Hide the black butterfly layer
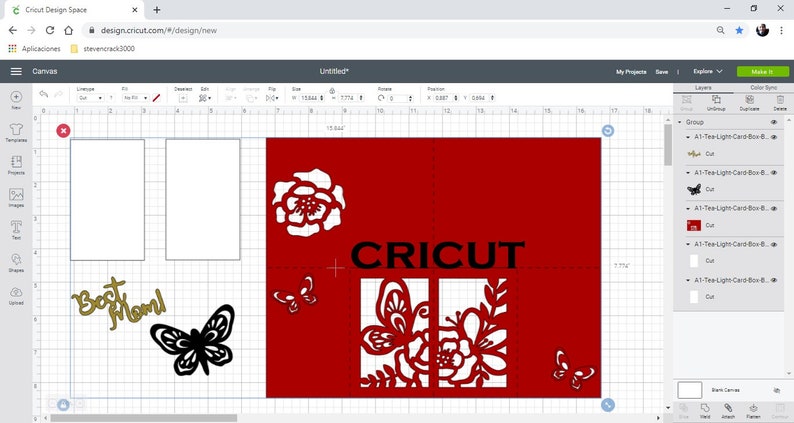 click(774, 173)
